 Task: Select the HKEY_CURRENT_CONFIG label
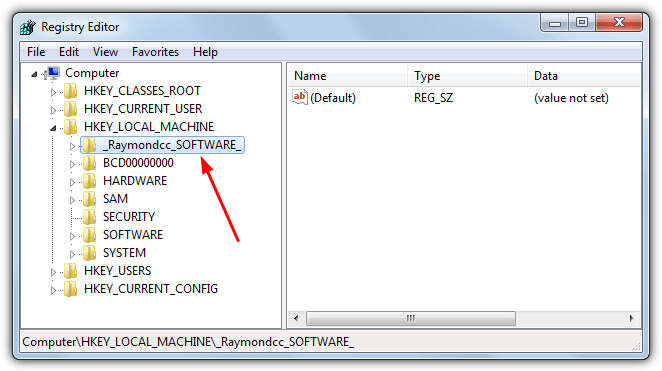pyautogui.click(x=151, y=289)
